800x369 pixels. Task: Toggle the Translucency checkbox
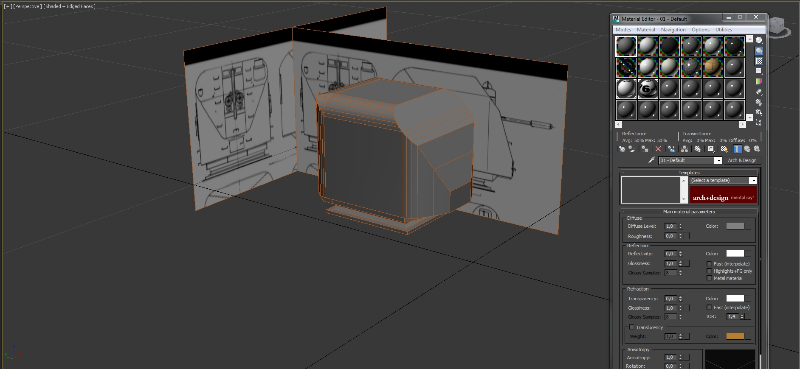[x=632, y=327]
